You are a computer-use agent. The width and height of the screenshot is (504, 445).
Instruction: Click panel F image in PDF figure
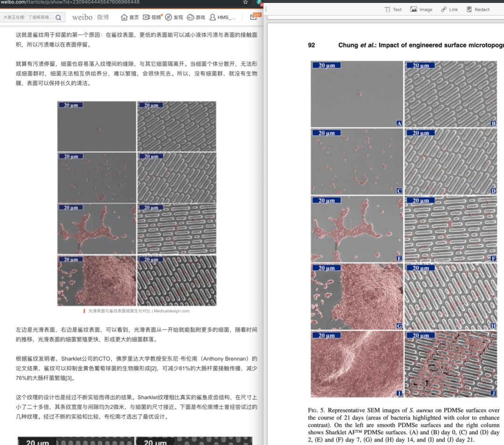(451, 229)
